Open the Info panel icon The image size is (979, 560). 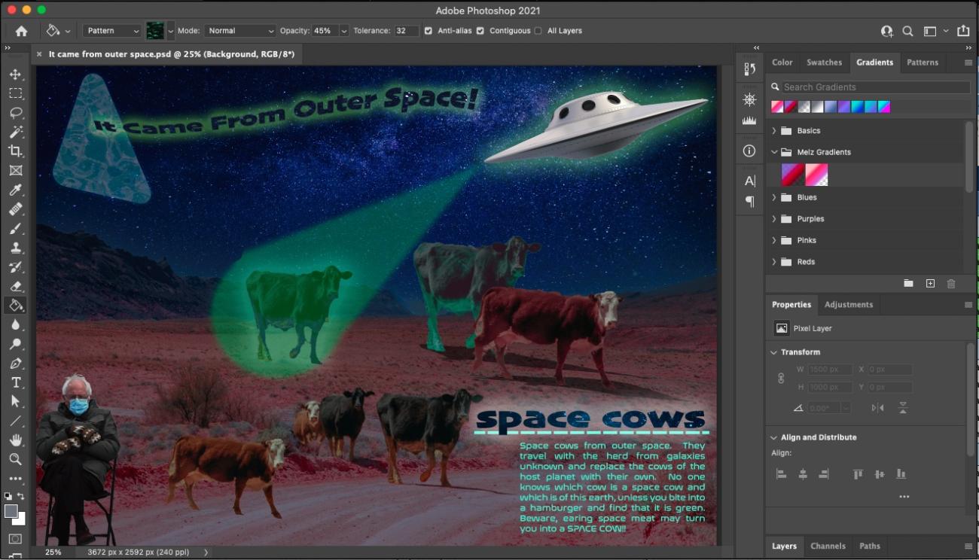tap(749, 151)
